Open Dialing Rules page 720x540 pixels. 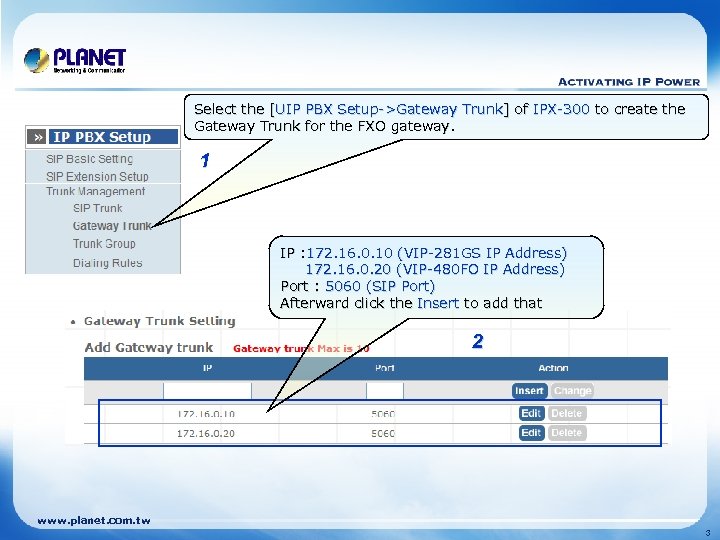tap(108, 263)
